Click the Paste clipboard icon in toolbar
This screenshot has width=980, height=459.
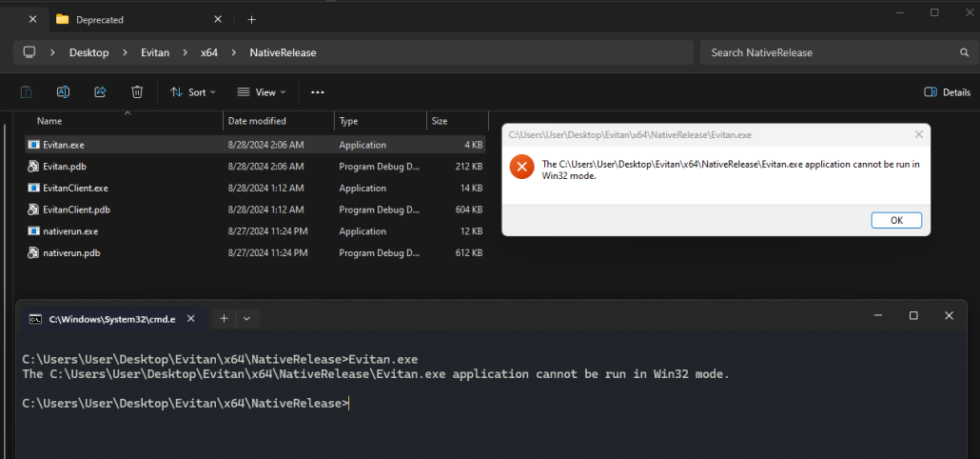[x=27, y=92]
